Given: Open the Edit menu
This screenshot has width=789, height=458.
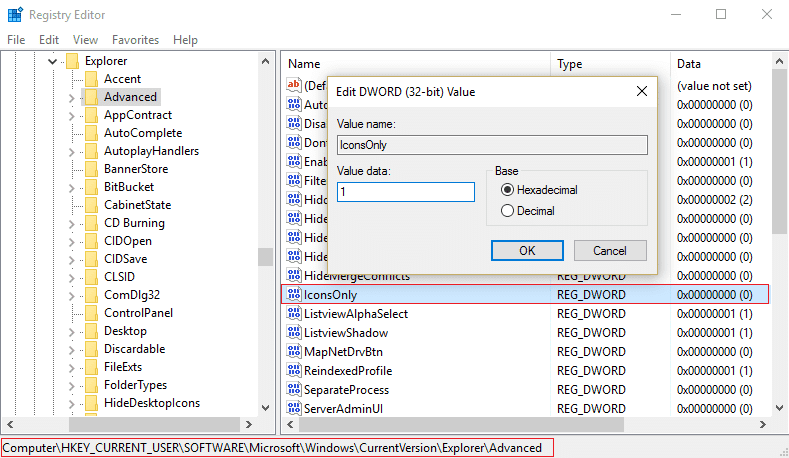Looking at the screenshot, I should pyautogui.click(x=49, y=40).
